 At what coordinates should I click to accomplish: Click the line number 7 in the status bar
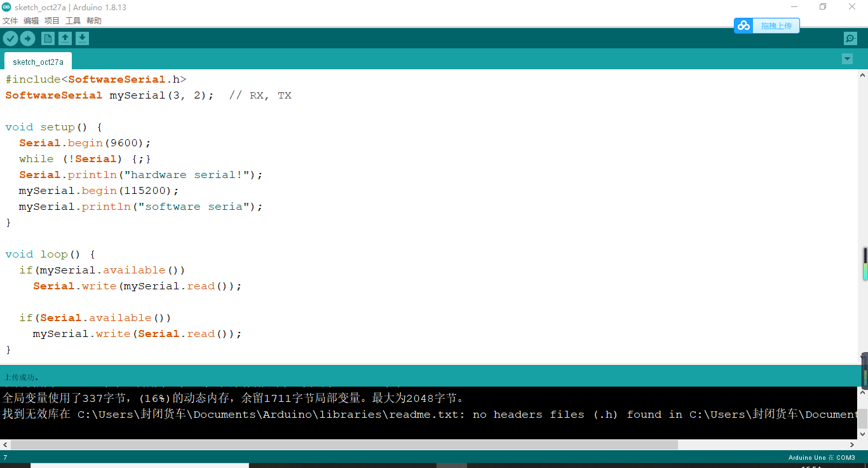pyautogui.click(x=5, y=458)
